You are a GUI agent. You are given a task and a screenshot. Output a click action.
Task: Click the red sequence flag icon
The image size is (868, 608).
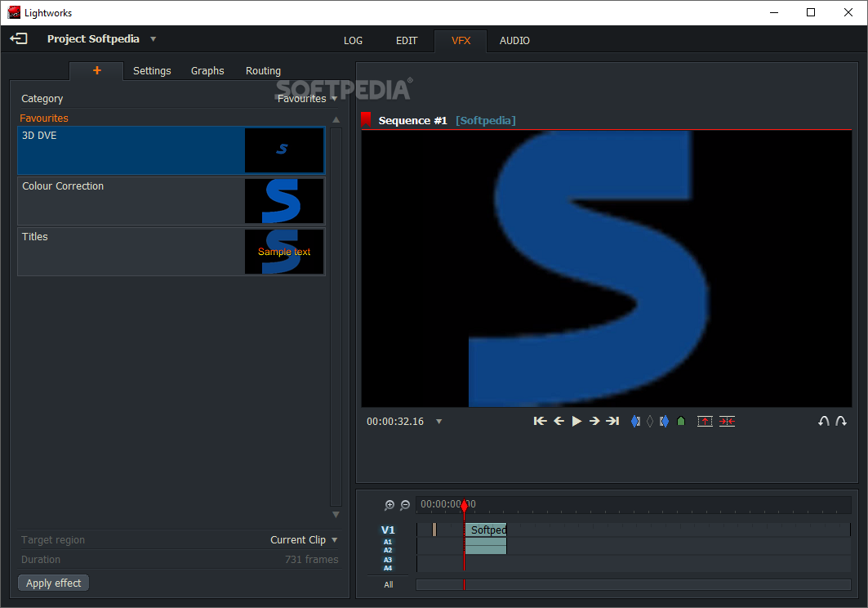pyautogui.click(x=366, y=119)
